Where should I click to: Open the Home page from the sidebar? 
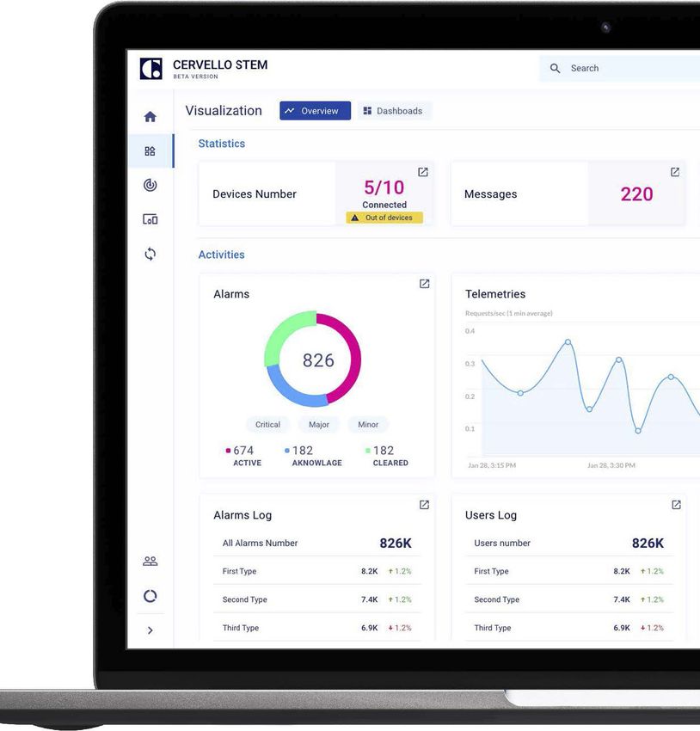[150, 117]
